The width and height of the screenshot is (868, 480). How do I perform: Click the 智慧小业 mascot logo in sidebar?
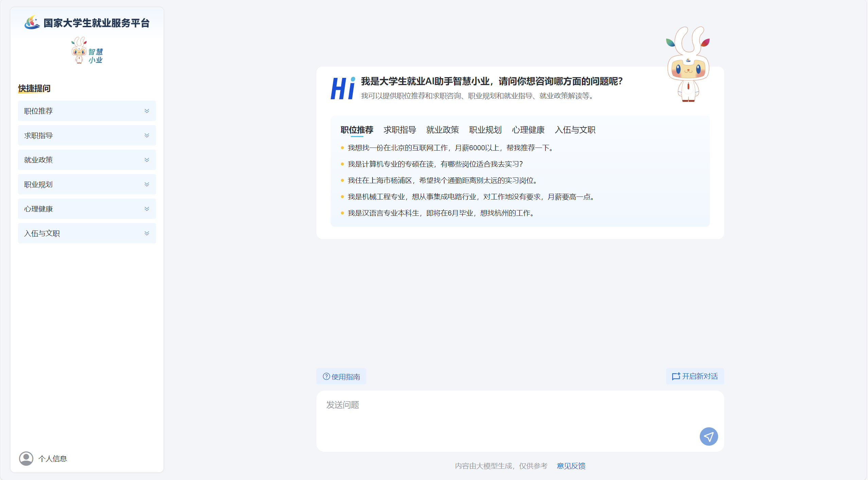(87, 51)
